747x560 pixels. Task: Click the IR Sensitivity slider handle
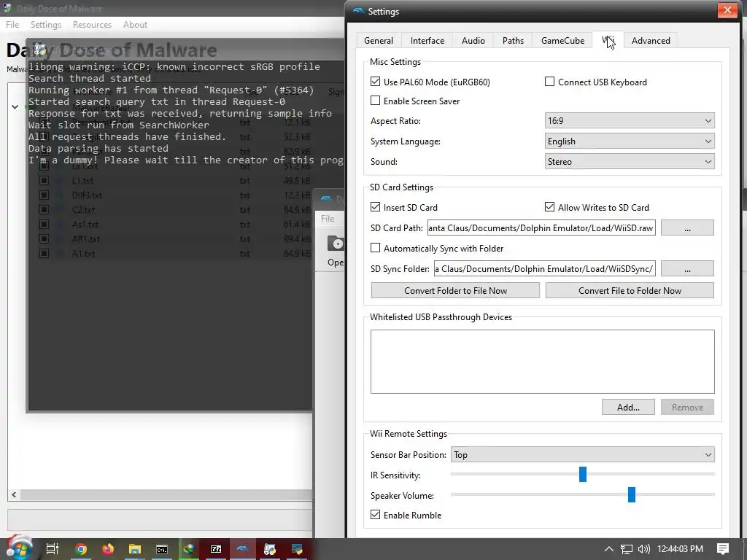pos(583,474)
